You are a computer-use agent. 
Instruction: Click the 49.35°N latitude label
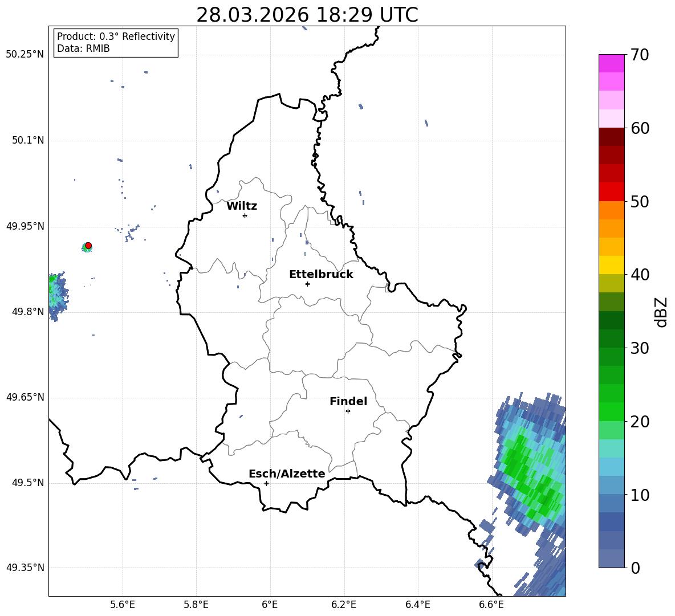[25, 568]
